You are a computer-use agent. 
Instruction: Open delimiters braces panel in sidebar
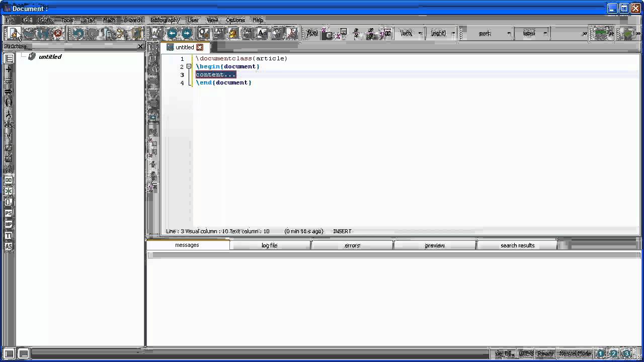click(9, 103)
